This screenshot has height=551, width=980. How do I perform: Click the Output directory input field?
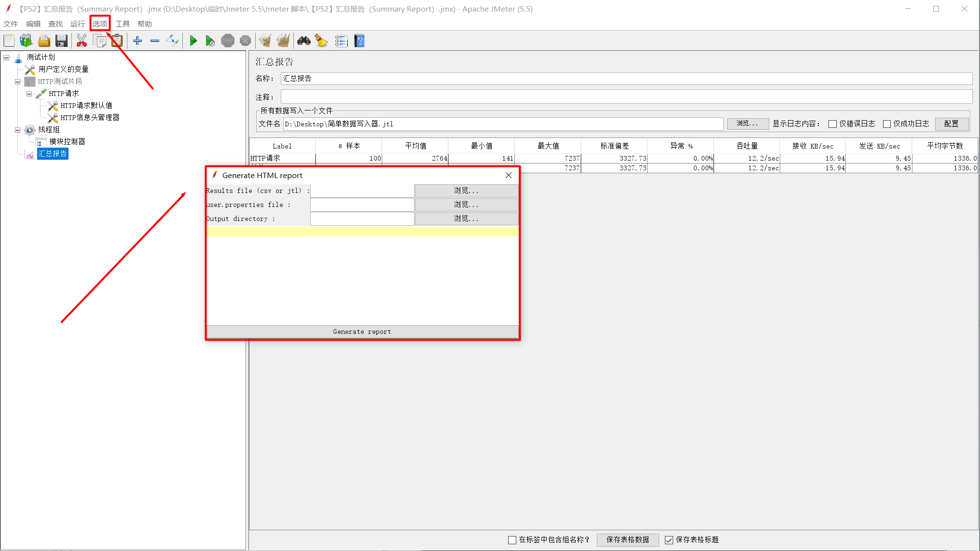click(362, 219)
